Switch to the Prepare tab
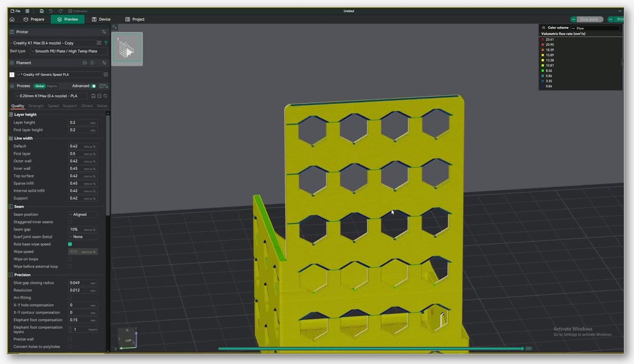The width and height of the screenshot is (634, 364). [x=34, y=19]
